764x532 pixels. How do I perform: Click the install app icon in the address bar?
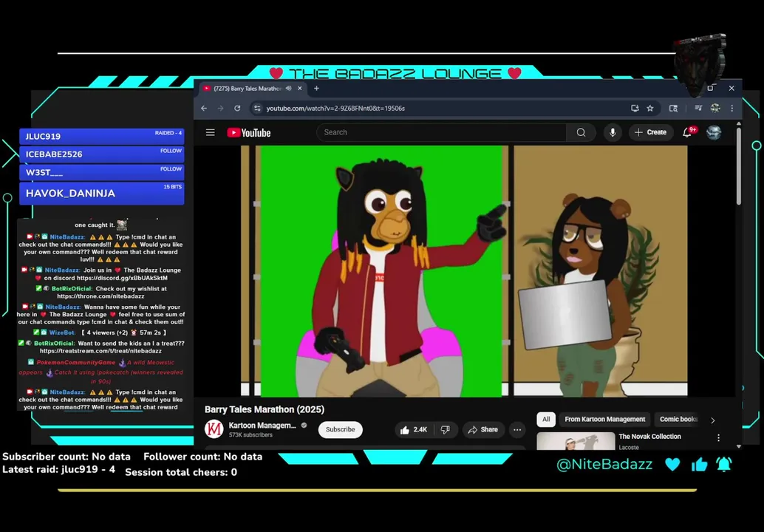[635, 108]
